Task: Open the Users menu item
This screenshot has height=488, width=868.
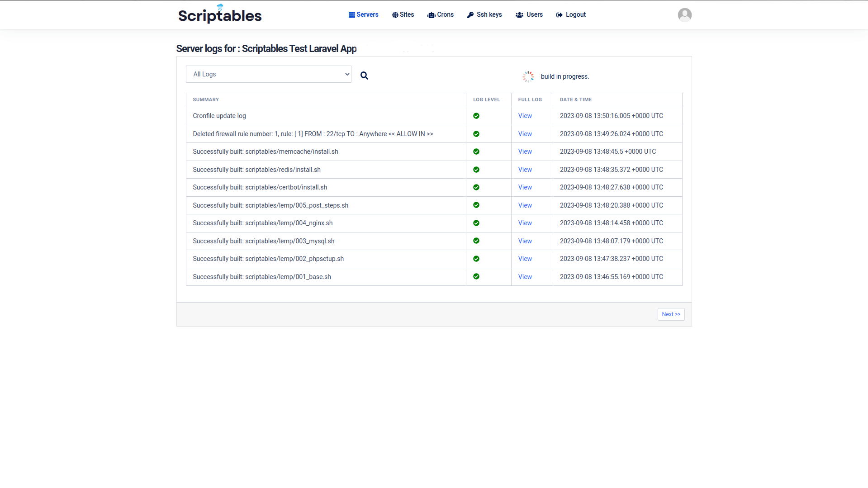Action: (529, 14)
